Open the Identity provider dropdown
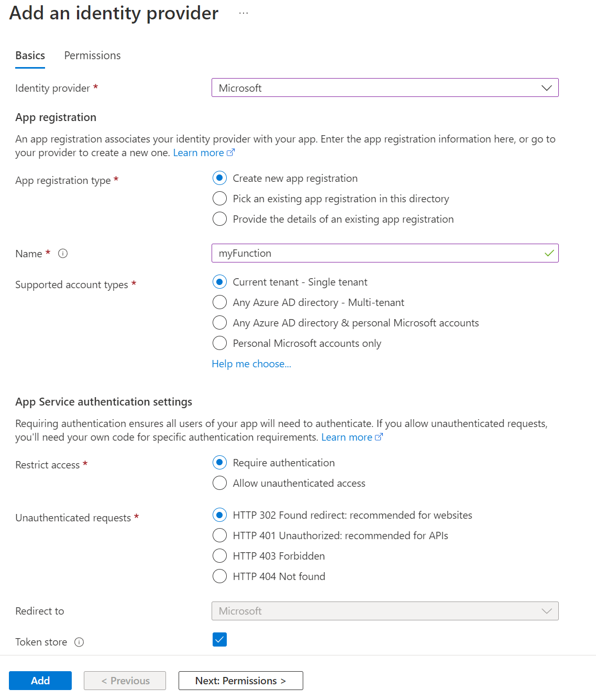The image size is (596, 700). pos(546,87)
